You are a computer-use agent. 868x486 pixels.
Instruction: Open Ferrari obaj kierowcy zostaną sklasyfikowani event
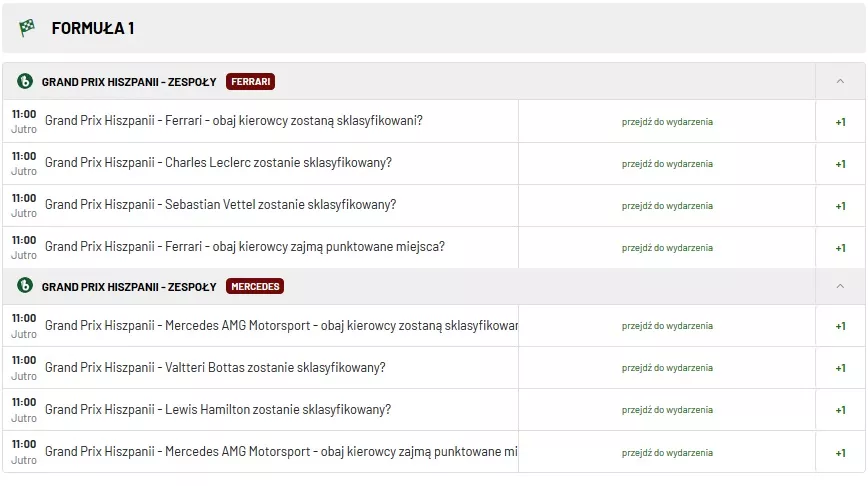click(234, 121)
